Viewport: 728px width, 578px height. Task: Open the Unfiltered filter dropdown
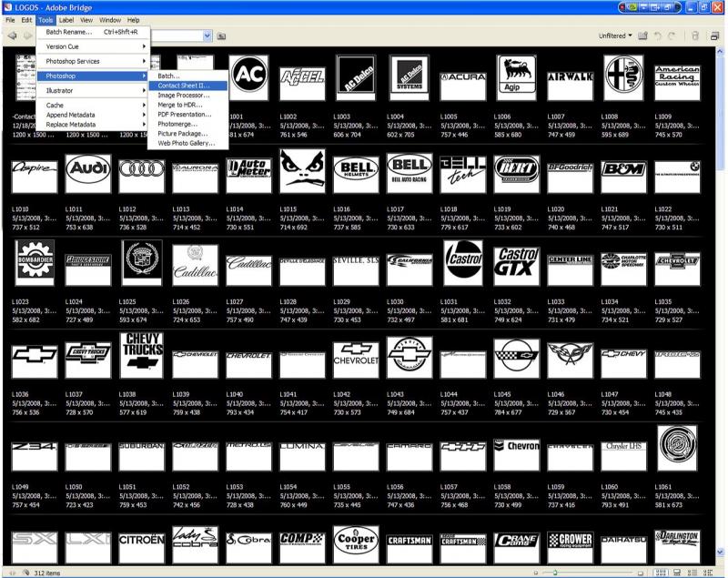615,35
